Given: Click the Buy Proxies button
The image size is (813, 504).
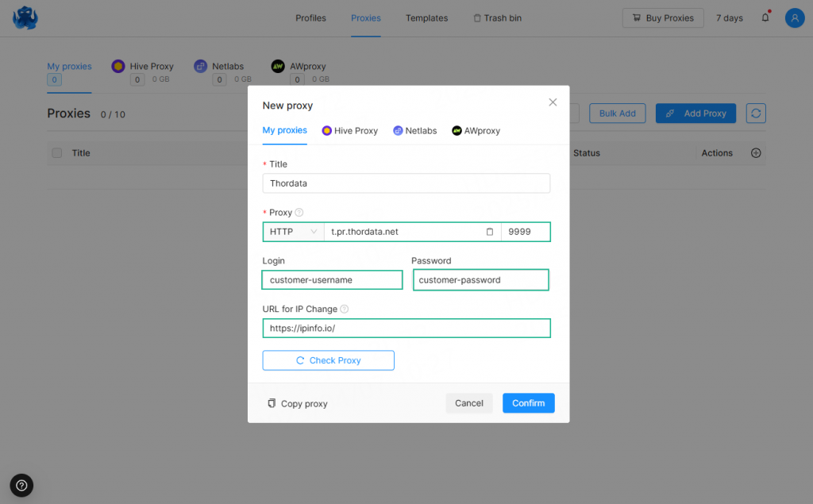Looking at the screenshot, I should [x=663, y=18].
